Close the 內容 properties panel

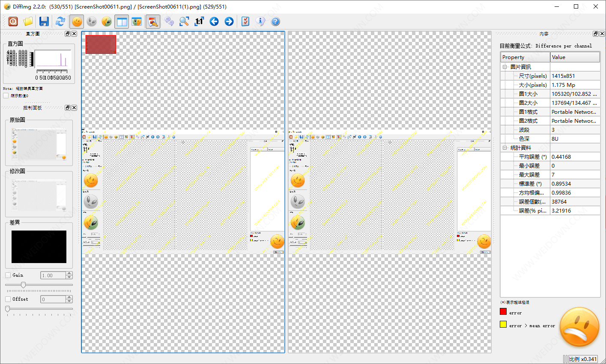click(x=602, y=34)
